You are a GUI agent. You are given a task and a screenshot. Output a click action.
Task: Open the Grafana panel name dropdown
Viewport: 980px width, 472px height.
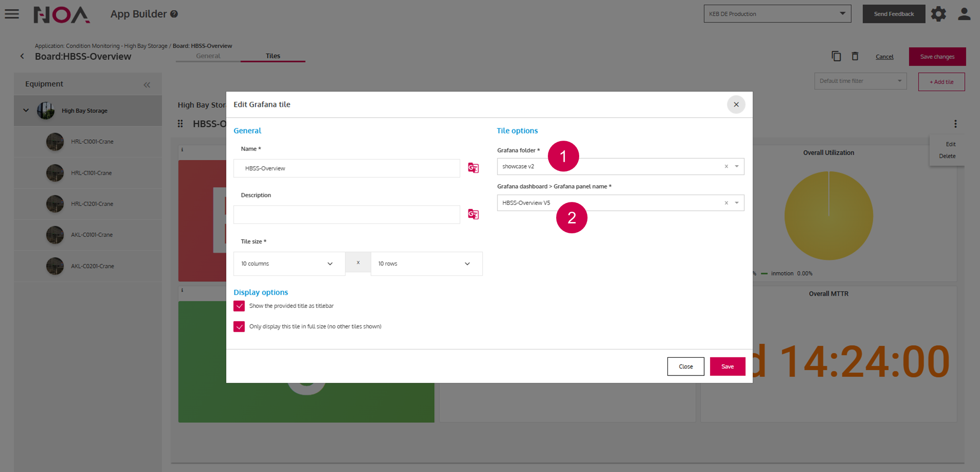point(736,203)
